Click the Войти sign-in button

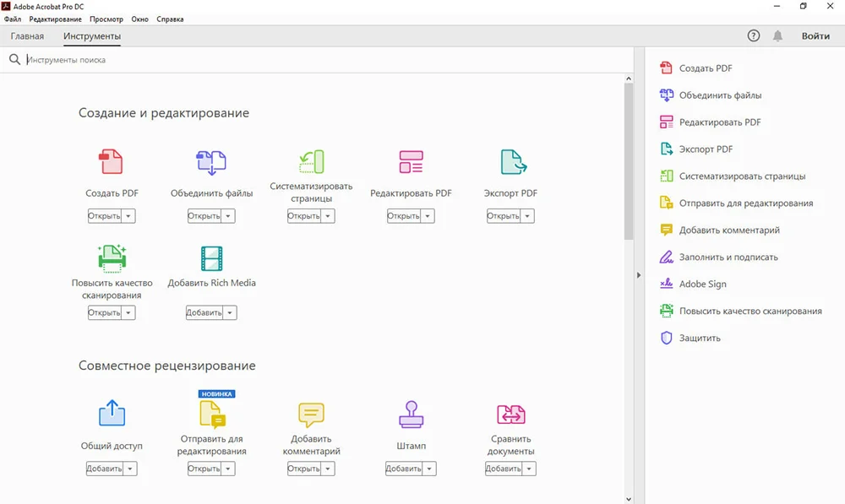(815, 36)
